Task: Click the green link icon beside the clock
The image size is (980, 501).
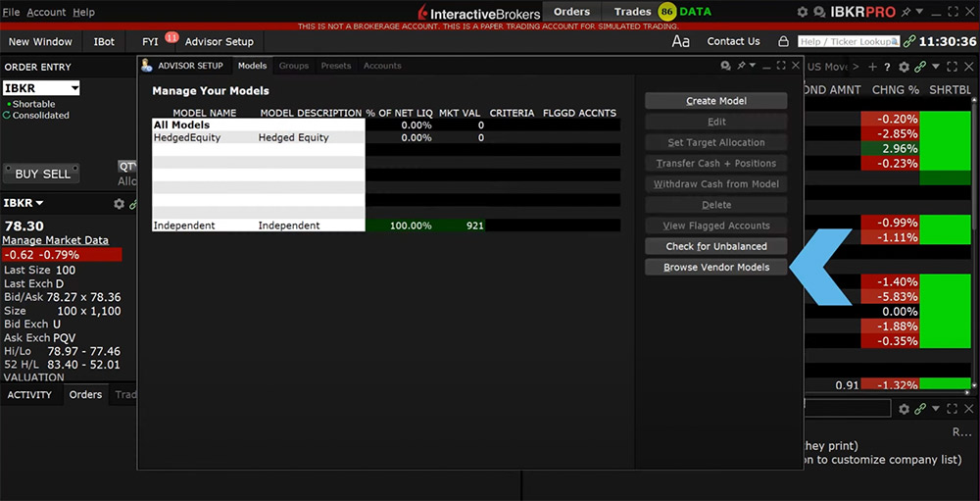Action: pos(910,42)
